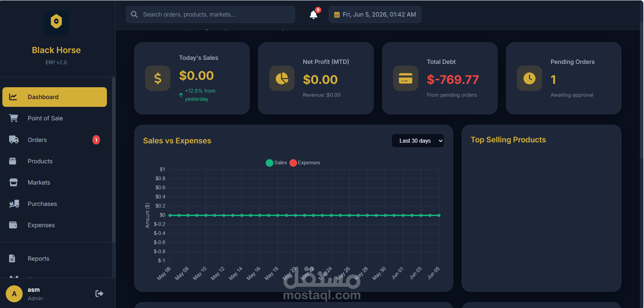Open the Markets section
The width and height of the screenshot is (644, 308).
click(x=54, y=183)
